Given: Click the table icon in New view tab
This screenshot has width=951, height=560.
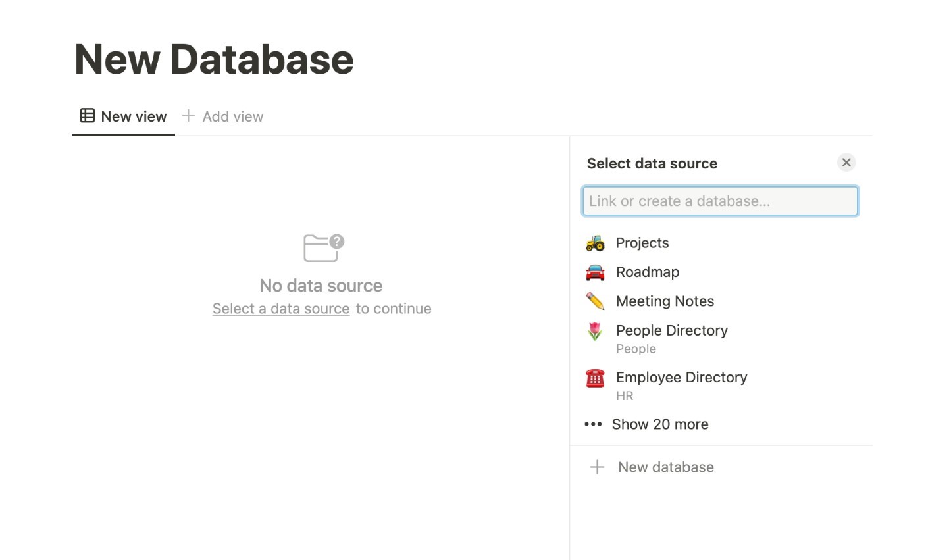Looking at the screenshot, I should tap(87, 116).
